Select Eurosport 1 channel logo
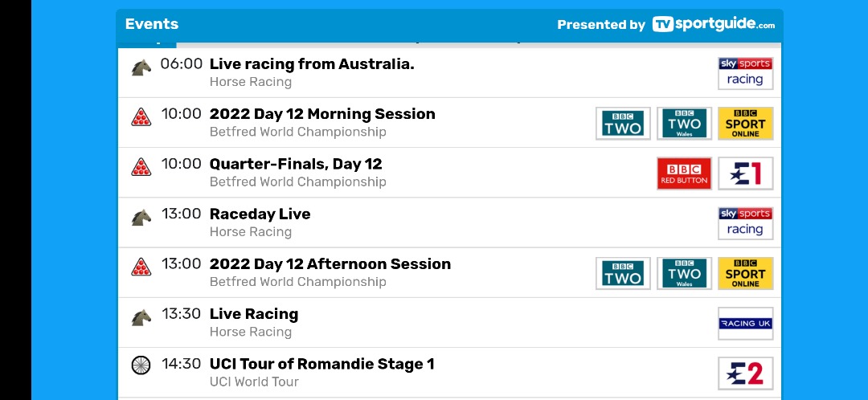Screen dimensions: 868x400 (745, 173)
